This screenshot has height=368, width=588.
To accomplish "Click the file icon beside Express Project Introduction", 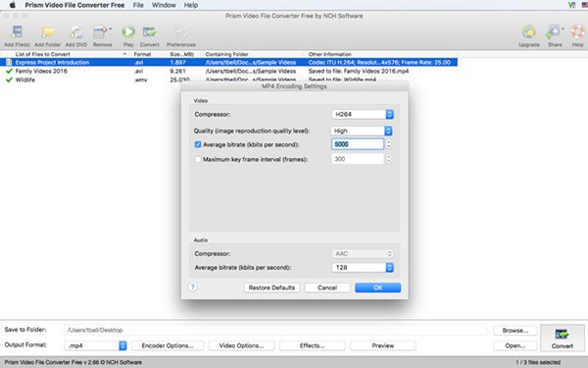I will click(9, 63).
